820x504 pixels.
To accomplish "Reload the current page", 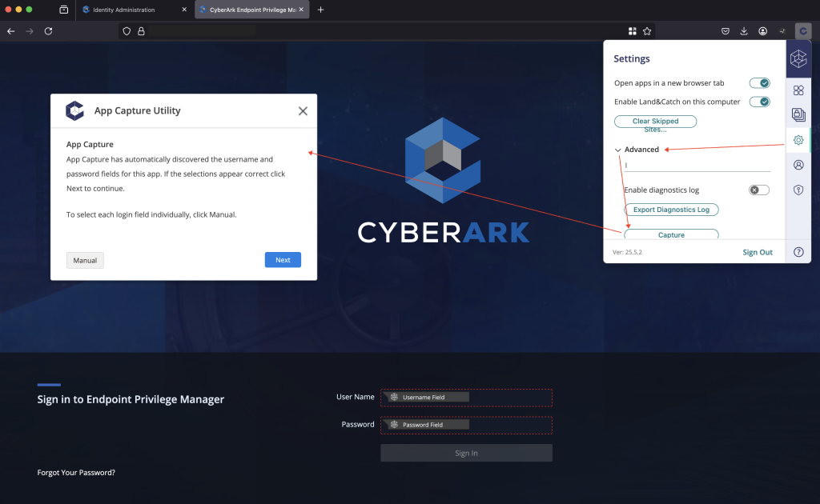I will 48,31.
